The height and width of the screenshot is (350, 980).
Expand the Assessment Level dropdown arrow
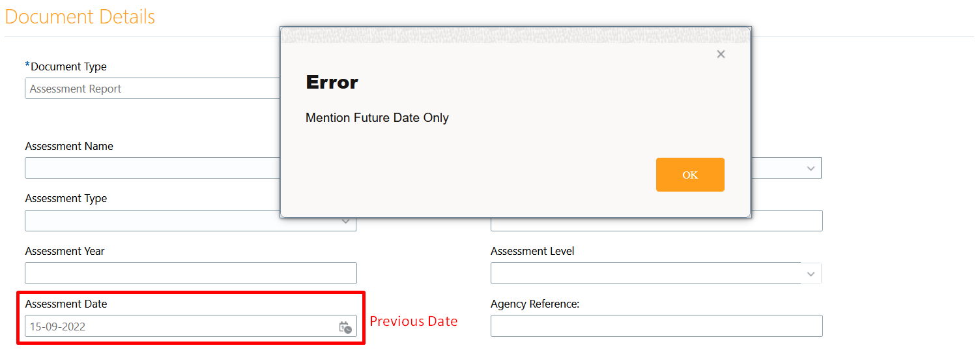click(x=811, y=274)
